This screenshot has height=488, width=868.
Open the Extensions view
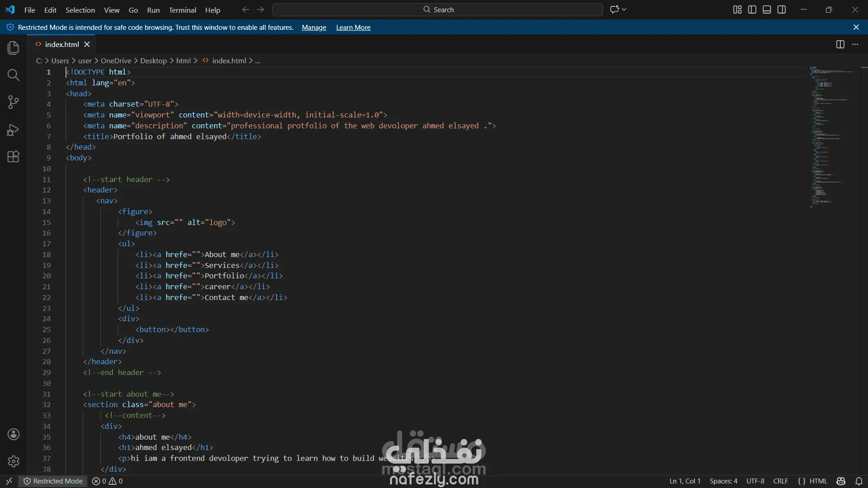(x=14, y=157)
